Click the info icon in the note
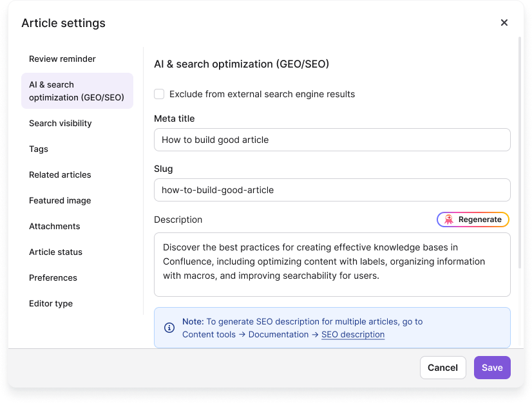The width and height of the screenshot is (532, 403). pos(169,328)
